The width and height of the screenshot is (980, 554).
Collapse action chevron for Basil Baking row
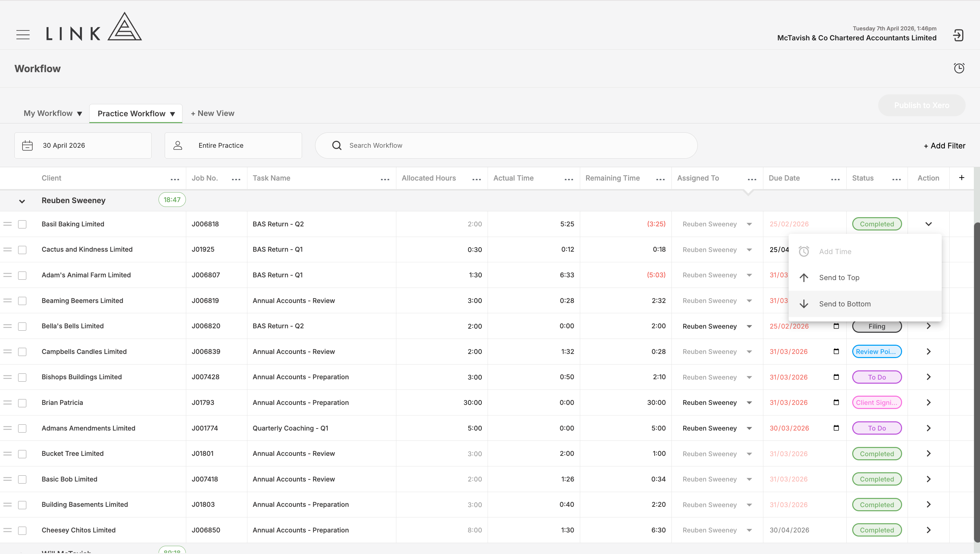click(928, 224)
